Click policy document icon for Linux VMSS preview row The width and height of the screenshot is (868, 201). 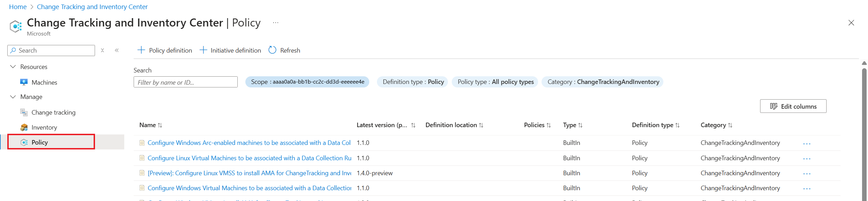[x=142, y=173]
